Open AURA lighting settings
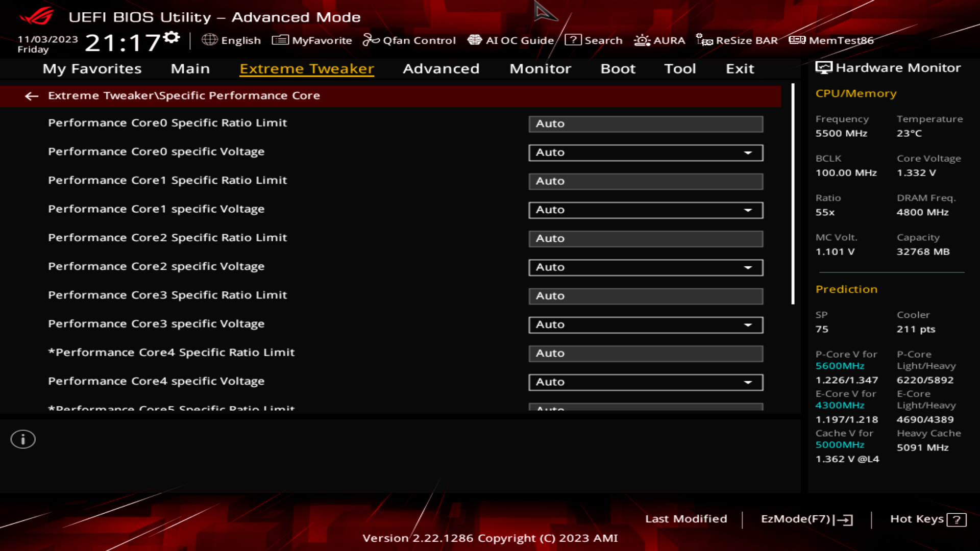 (x=659, y=40)
